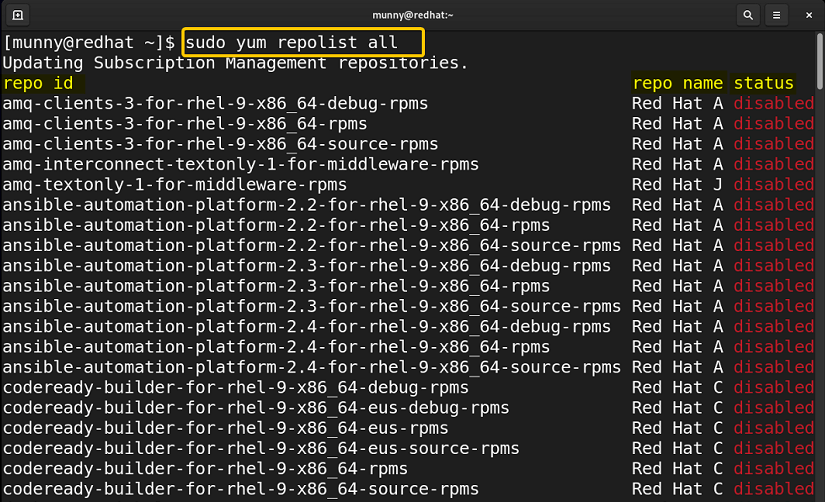Click the terminal scrollbar thumb

point(820,61)
